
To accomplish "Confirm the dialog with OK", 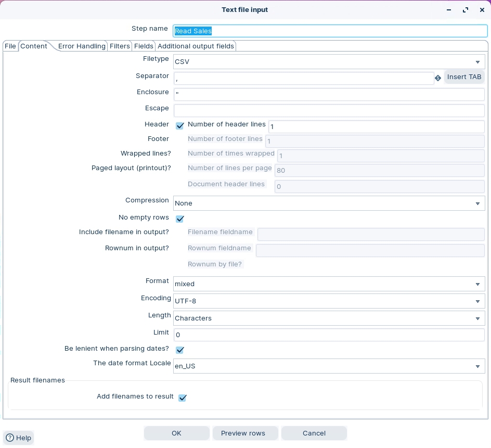I will click(x=176, y=433).
